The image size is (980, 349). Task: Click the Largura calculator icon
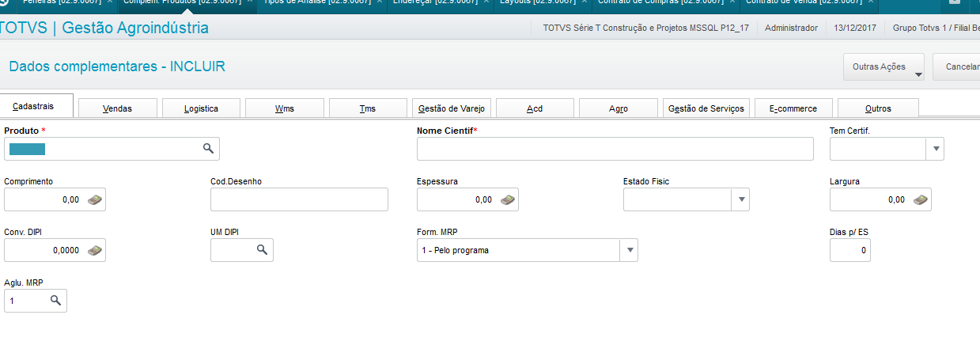pos(921,200)
